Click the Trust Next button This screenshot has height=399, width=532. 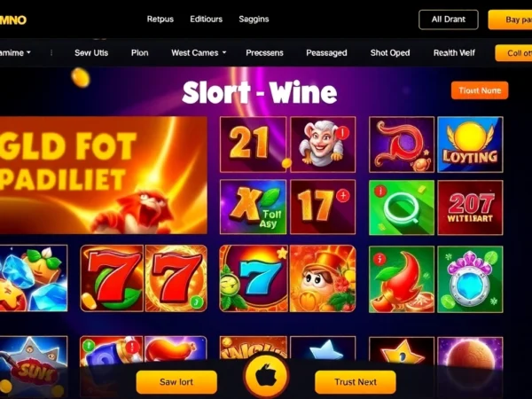tap(356, 382)
